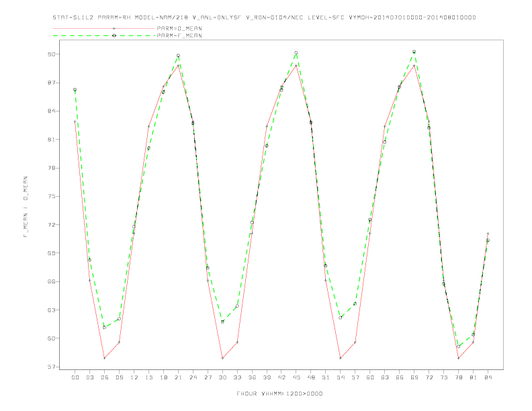Click the x-axis forecast hour label 78
Screen dimensions: 532x411
(x=458, y=377)
